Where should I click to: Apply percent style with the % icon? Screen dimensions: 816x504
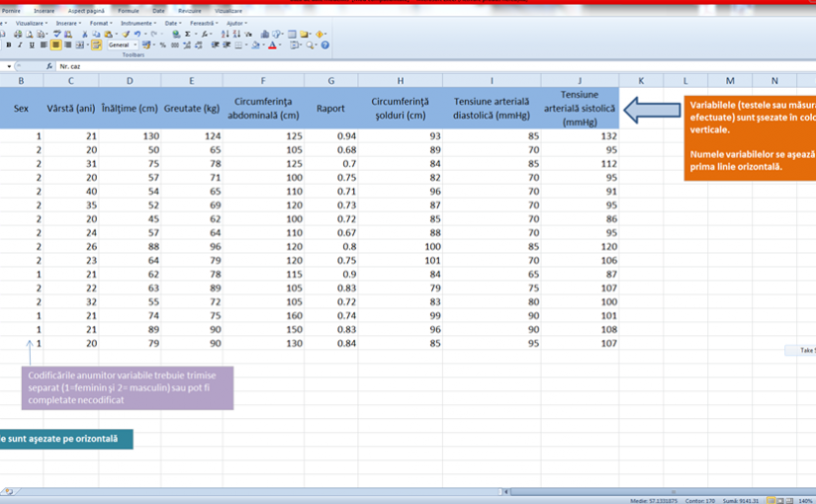click(x=162, y=44)
